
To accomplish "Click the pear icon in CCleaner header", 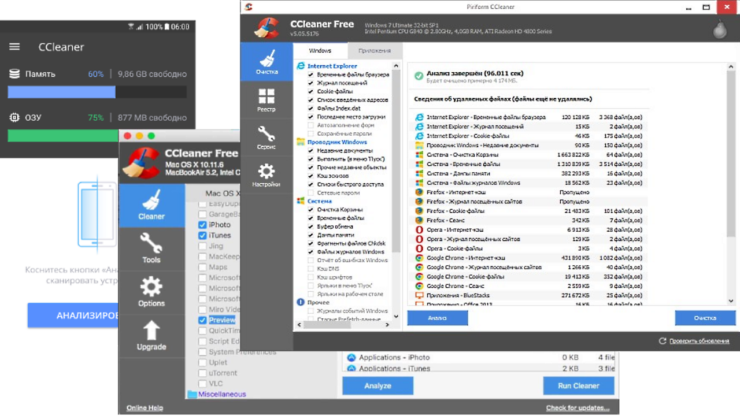I will point(720,29).
